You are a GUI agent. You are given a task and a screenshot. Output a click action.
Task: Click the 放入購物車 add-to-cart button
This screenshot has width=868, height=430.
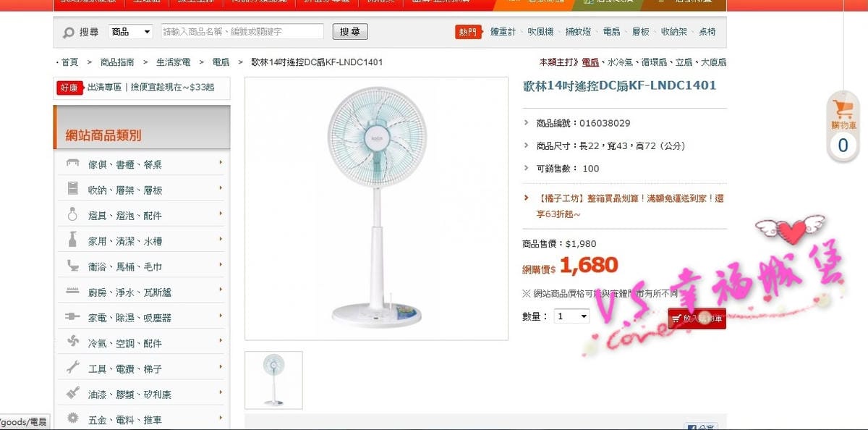click(697, 319)
